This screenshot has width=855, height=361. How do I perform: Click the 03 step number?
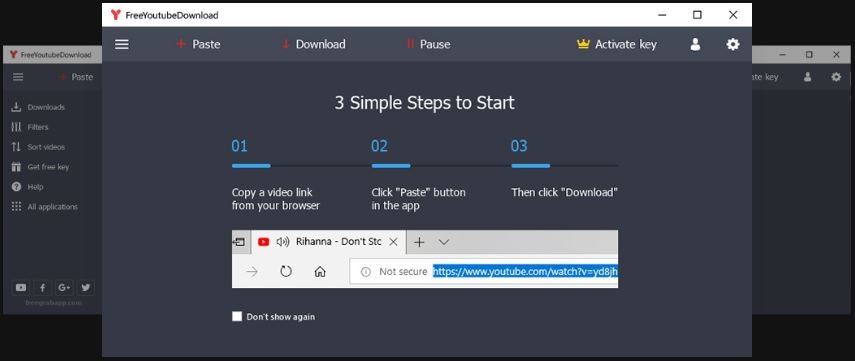click(x=519, y=146)
